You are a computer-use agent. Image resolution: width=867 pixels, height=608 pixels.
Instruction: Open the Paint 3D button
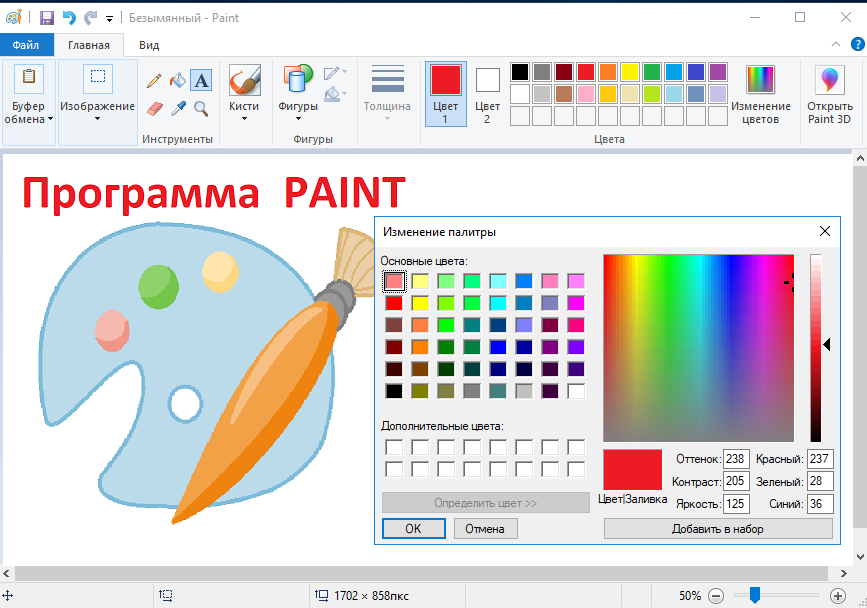[x=829, y=95]
